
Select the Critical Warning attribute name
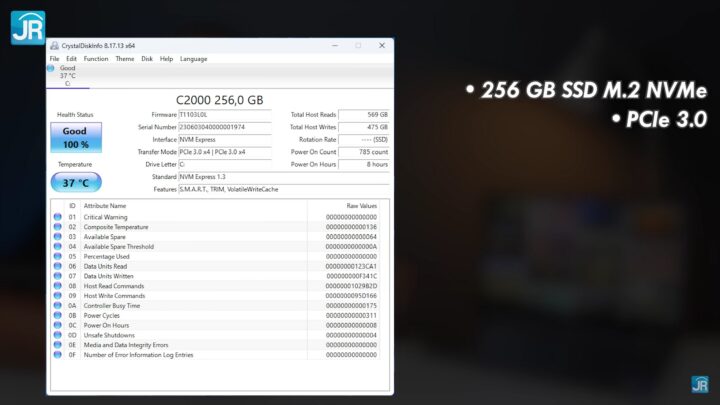[x=105, y=217]
